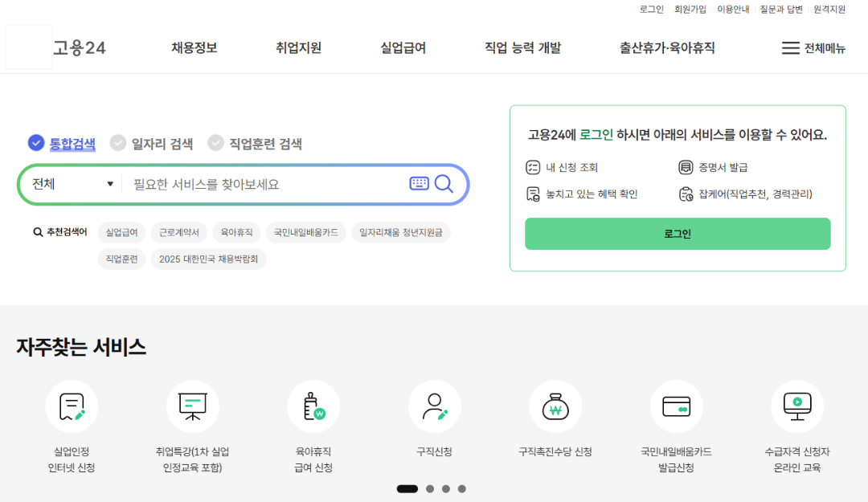Click the 국민내일배움카드 keyword chip
Screen dimensions: 868x502
[x=306, y=232]
